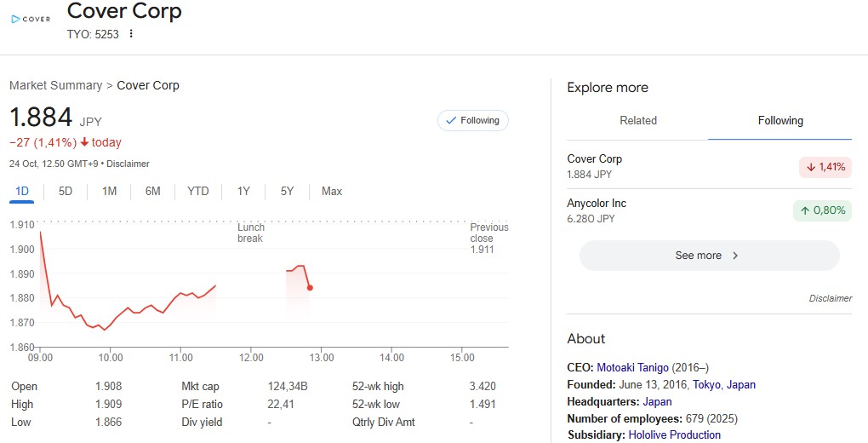Click the Qtrly Div Amt label
The width and height of the screenshot is (868, 443).
coord(383,422)
